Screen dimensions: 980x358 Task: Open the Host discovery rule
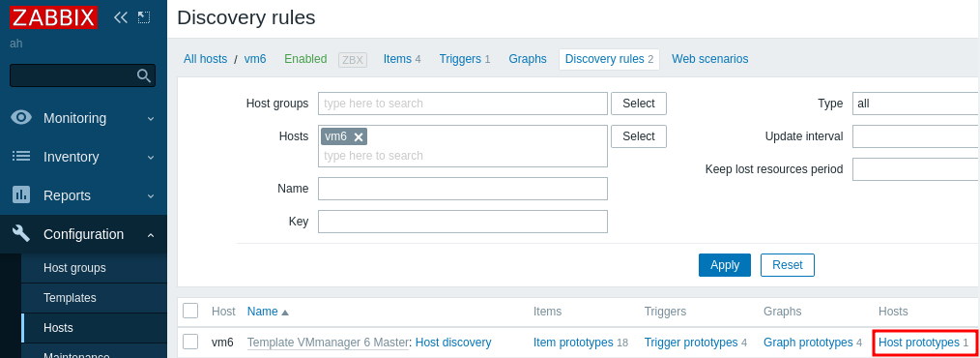453,343
